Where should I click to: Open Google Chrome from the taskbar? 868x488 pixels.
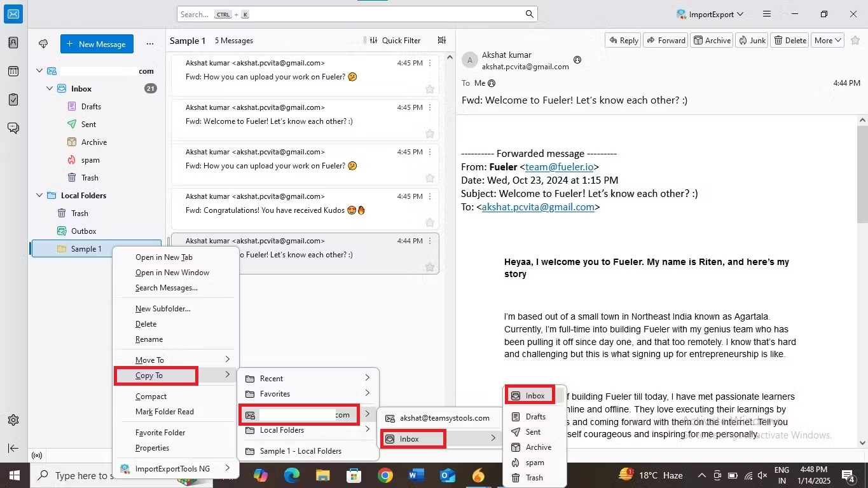385,475
